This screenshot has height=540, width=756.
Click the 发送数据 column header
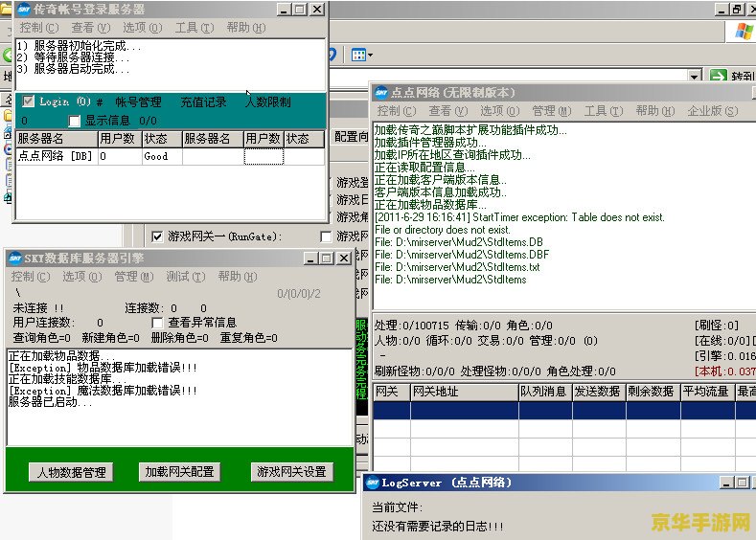pos(599,392)
